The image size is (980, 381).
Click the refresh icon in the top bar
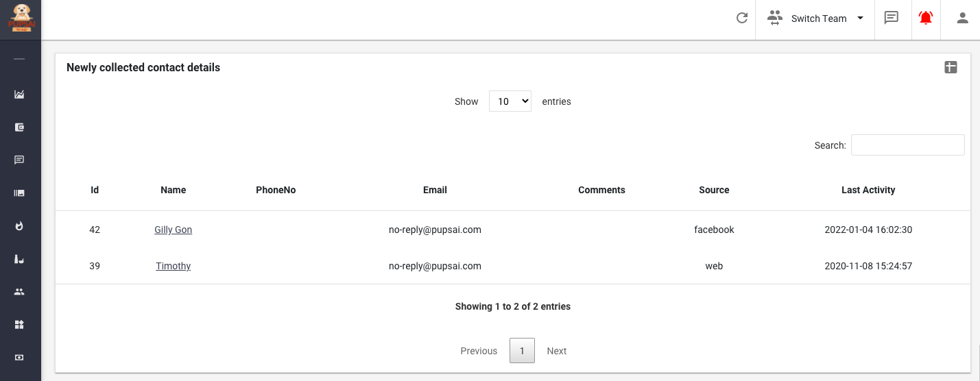(741, 19)
